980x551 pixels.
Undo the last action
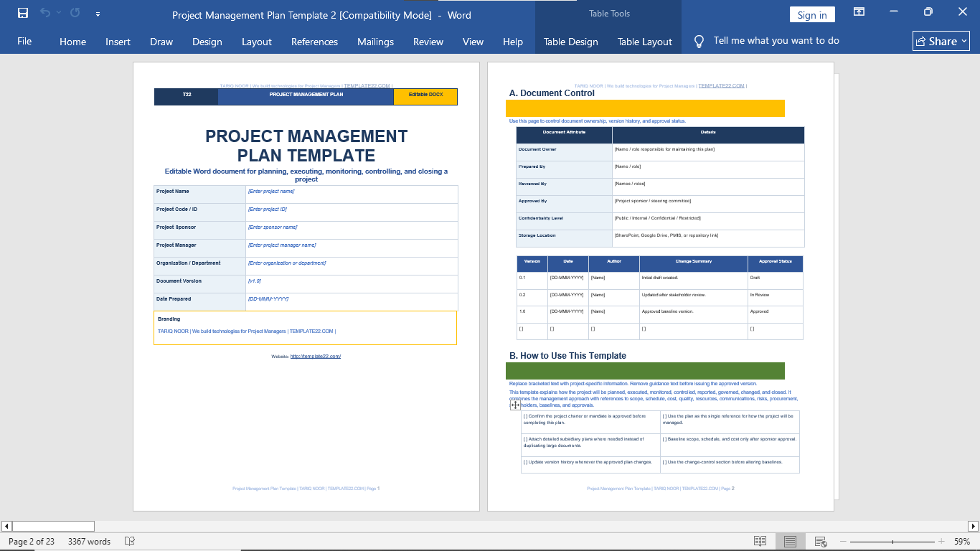pos(45,13)
